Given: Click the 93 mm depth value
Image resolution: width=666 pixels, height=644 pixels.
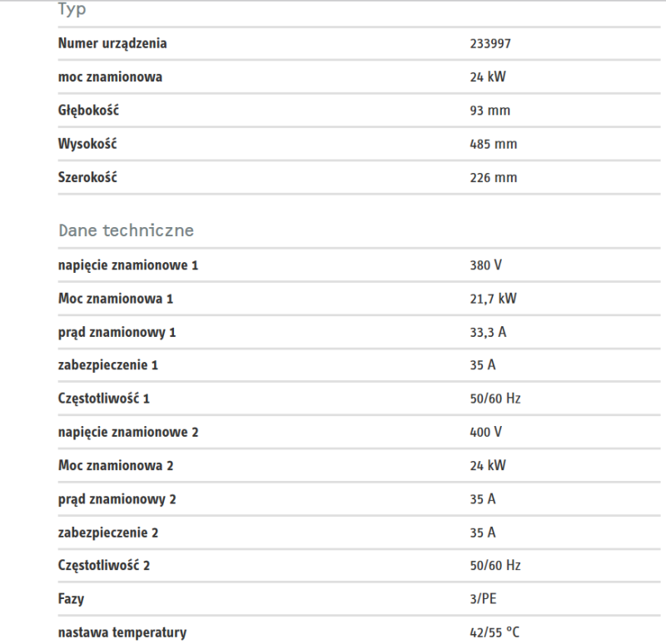Looking at the screenshot, I should click(490, 111).
